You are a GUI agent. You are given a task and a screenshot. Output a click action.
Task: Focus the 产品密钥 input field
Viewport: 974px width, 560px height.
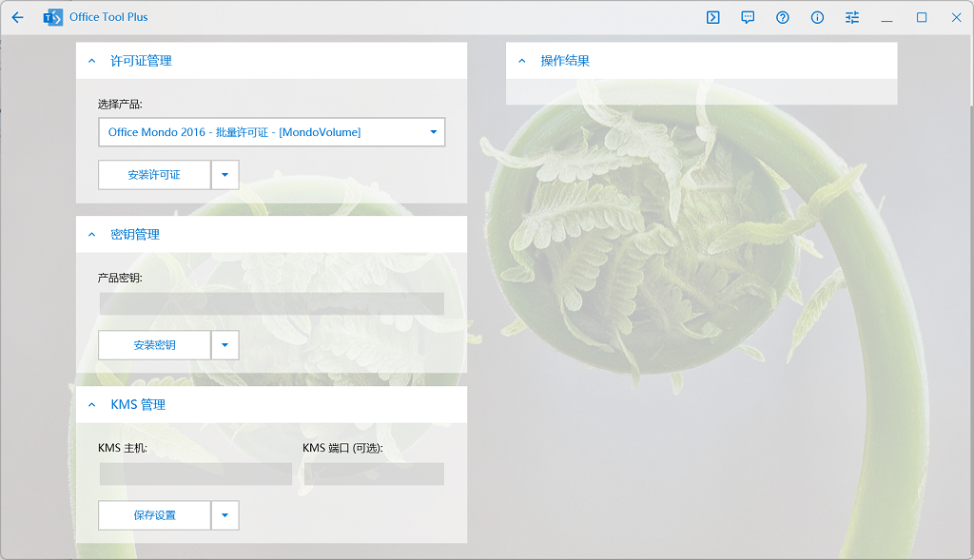271,303
